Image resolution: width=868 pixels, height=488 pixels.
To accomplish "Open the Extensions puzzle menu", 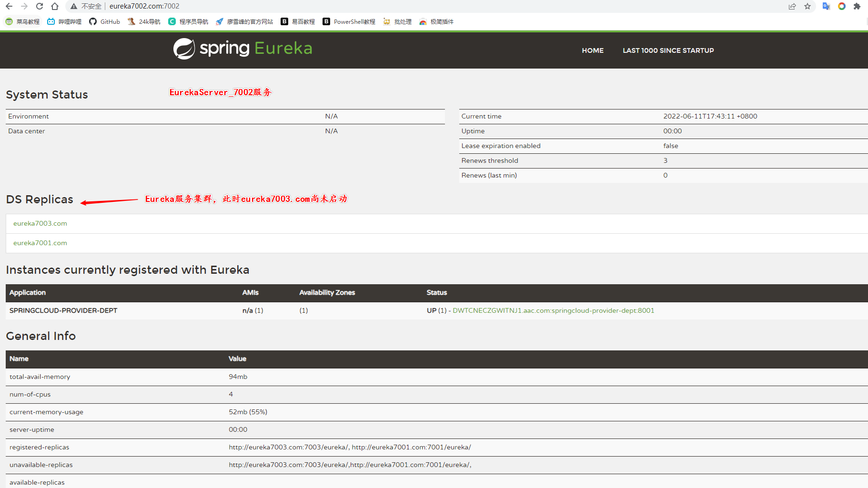I will pyautogui.click(x=857, y=6).
